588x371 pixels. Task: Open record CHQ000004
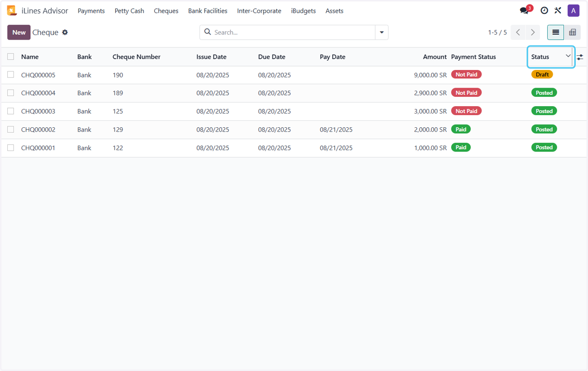pos(38,93)
